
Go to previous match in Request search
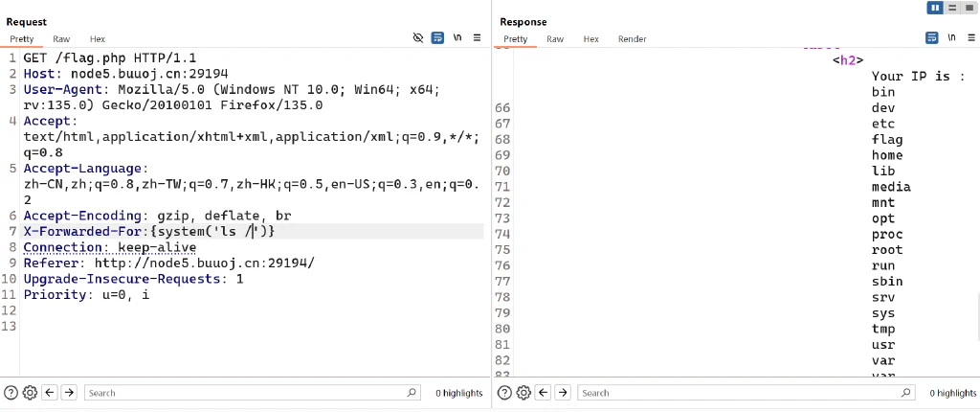50,393
